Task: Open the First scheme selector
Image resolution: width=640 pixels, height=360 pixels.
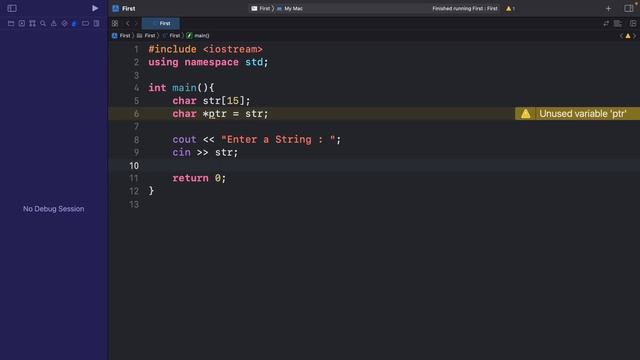Action: point(260,8)
